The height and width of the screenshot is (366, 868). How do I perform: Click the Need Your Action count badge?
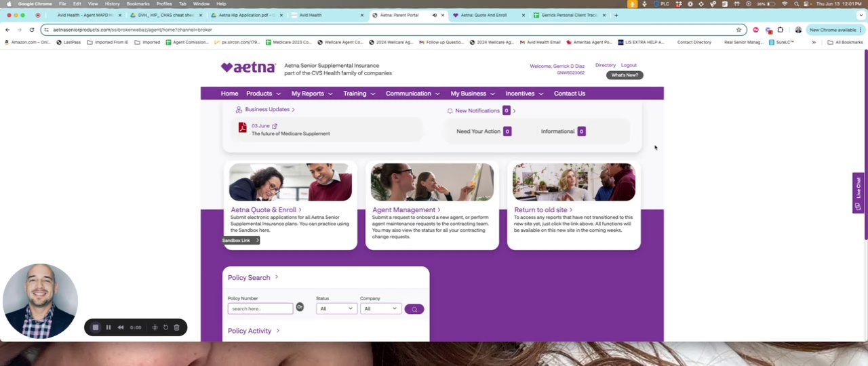507,131
